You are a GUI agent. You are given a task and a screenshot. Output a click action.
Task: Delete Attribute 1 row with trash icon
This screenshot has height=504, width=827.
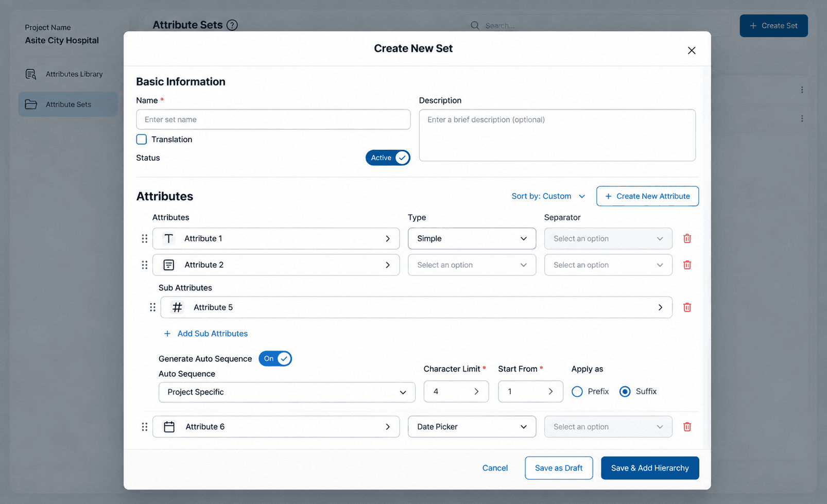[x=687, y=238]
